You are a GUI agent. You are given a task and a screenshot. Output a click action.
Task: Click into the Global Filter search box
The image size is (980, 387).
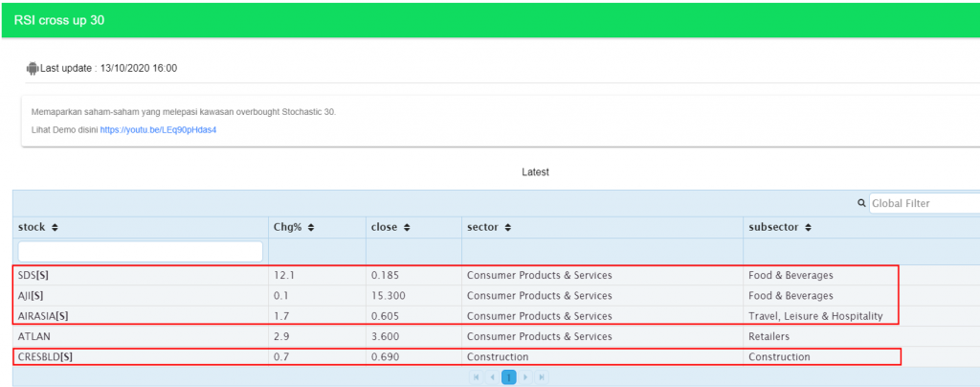[x=924, y=203]
